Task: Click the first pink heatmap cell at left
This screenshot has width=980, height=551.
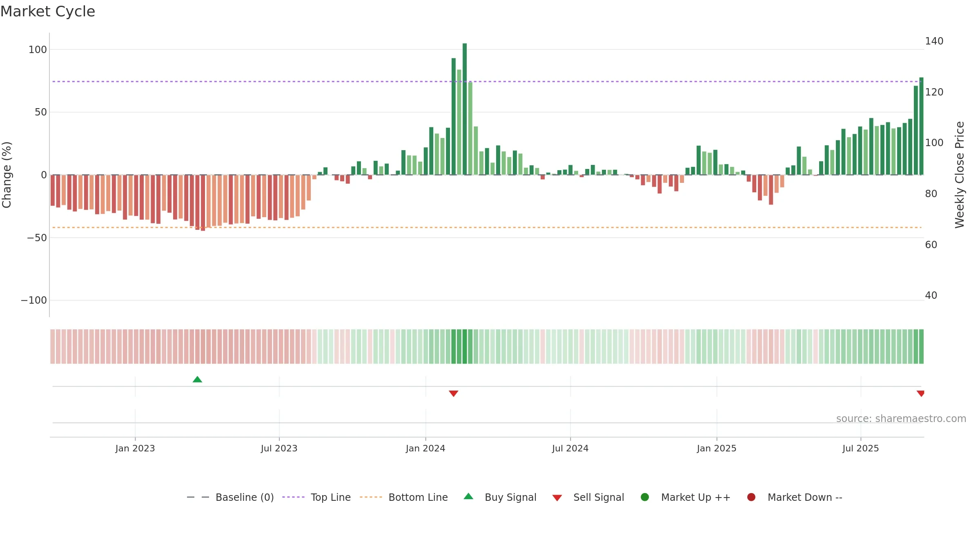Action: [53, 347]
